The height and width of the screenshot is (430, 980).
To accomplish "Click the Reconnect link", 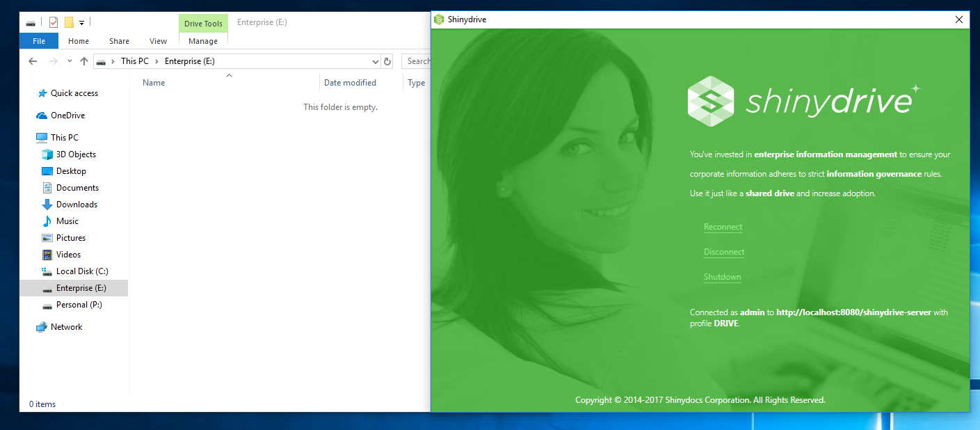I will coord(723,227).
